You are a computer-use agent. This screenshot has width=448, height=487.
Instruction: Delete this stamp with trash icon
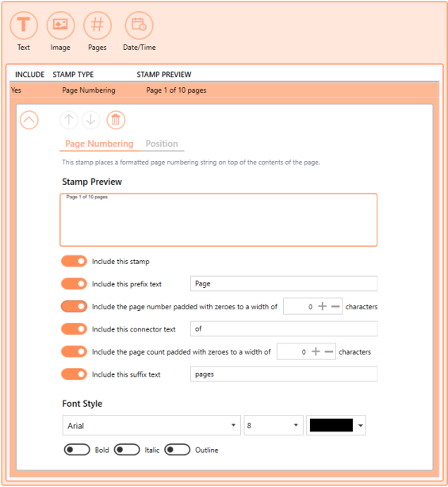coord(116,120)
